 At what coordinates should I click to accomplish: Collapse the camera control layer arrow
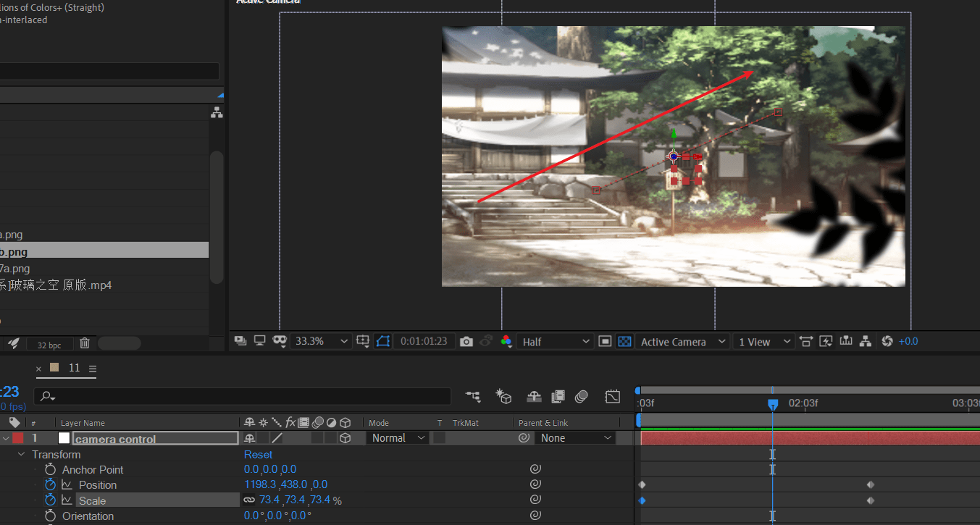6,437
